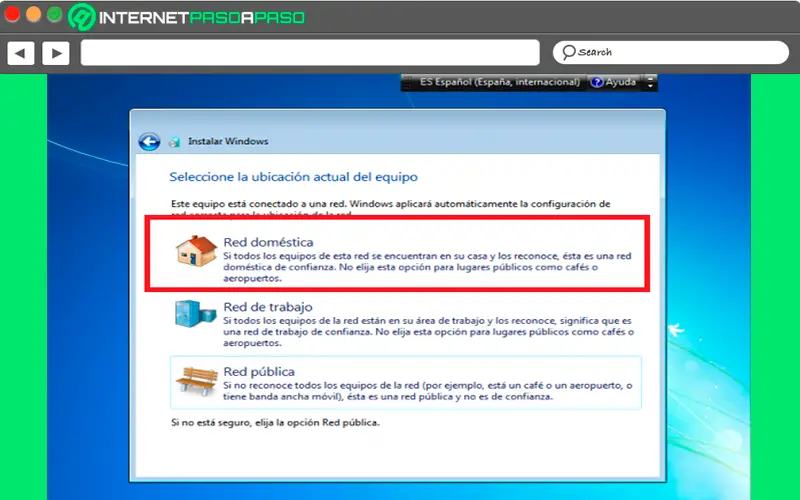Click the Red de trabajo description paragraph
800x500 pixels.
428,332
